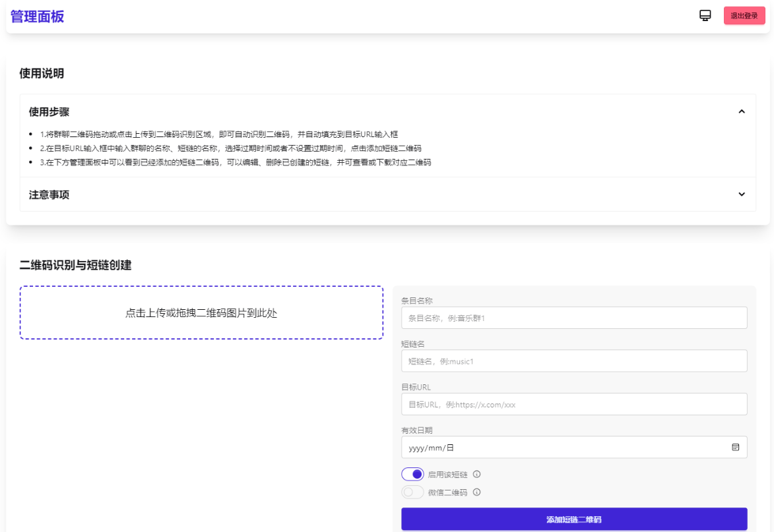Click step 2 text starting 2.在目标URL输入框
Image resolution: width=774 pixels, height=532 pixels.
point(230,148)
